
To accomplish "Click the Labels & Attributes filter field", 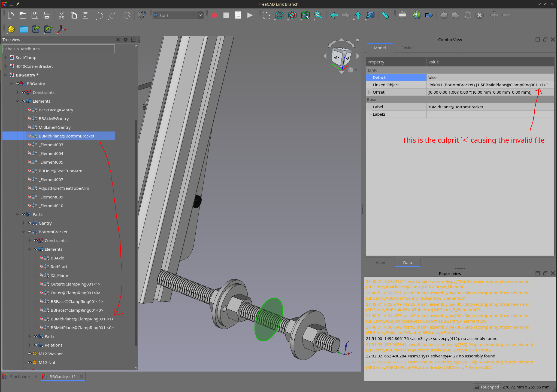I will (58, 49).
